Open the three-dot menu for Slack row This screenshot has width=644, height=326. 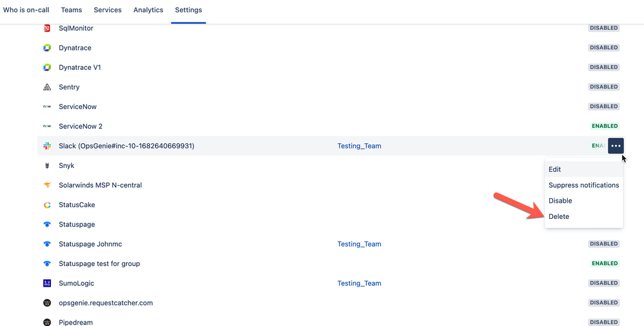616,146
